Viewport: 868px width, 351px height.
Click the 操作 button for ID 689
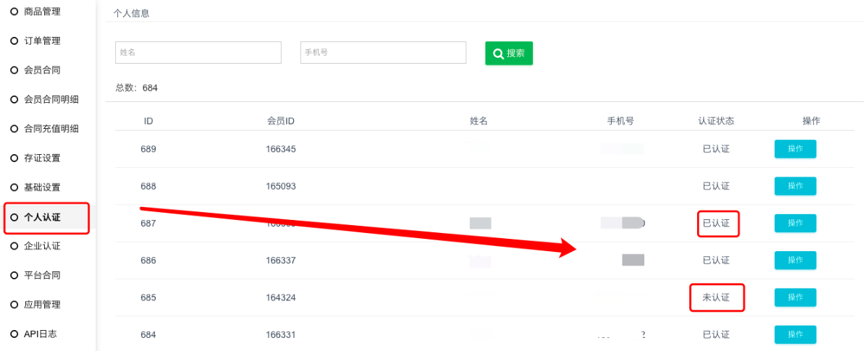point(795,149)
